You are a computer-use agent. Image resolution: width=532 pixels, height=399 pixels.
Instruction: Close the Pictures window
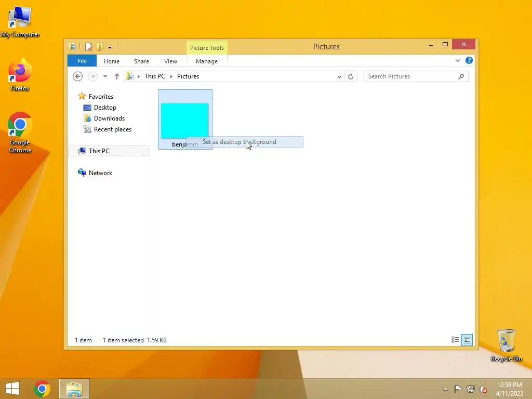pyautogui.click(x=464, y=45)
